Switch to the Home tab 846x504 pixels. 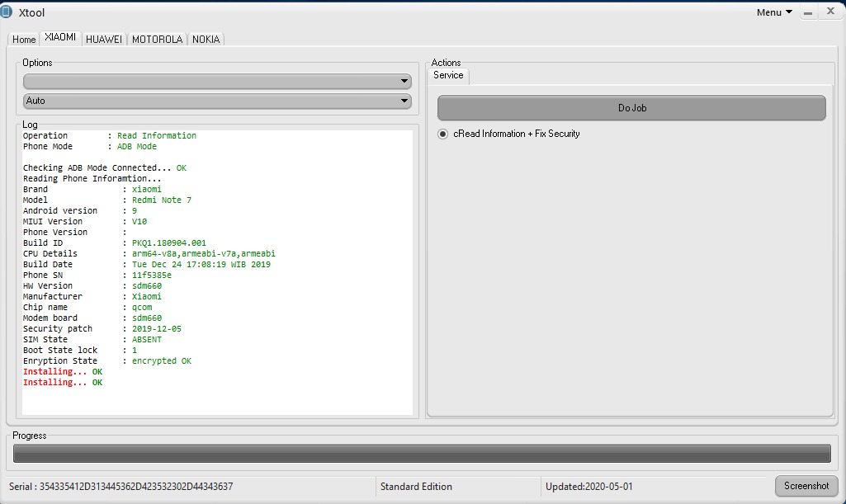point(24,40)
